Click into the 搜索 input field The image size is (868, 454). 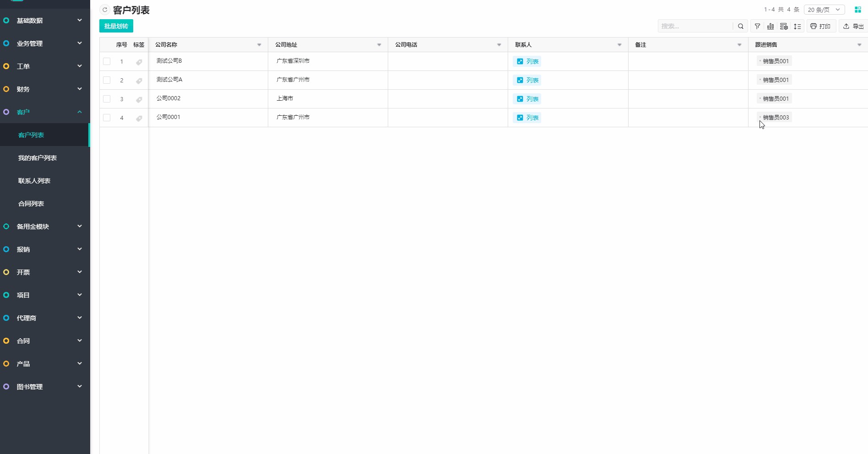[696, 26]
